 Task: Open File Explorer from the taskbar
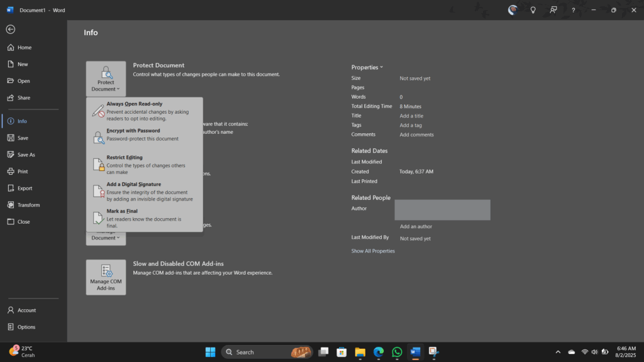[x=360, y=352]
